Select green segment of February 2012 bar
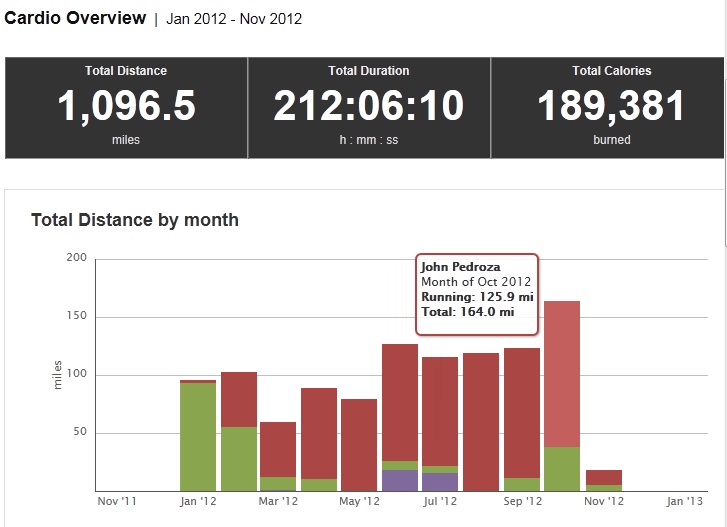 239,459
